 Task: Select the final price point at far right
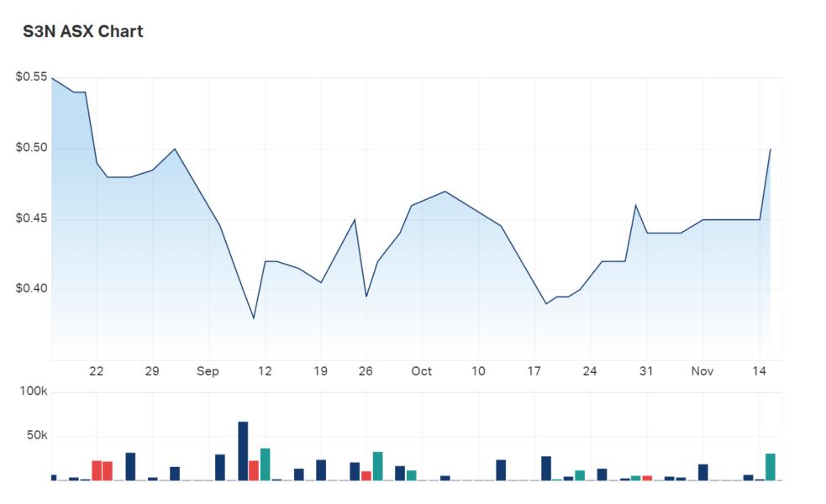point(770,150)
